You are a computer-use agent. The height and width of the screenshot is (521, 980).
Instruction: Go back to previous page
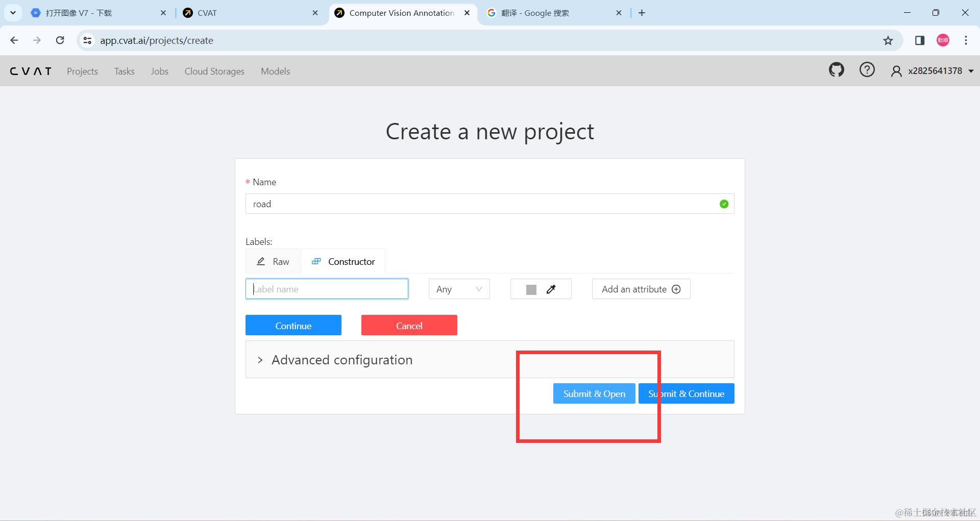pos(14,40)
